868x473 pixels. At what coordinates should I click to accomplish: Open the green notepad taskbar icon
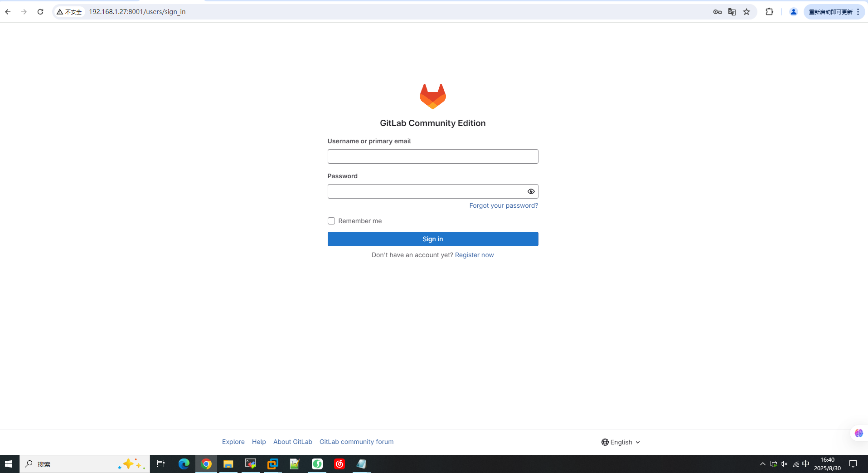click(295, 464)
